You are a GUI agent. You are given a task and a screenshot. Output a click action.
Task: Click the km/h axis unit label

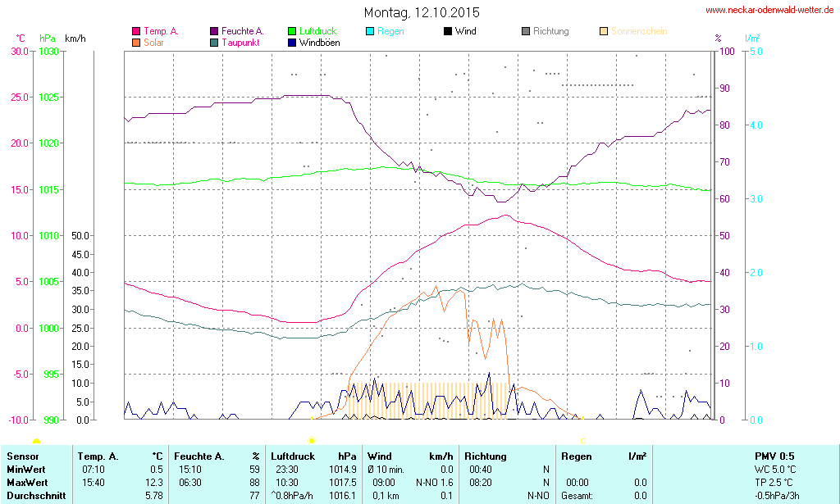tap(75, 39)
